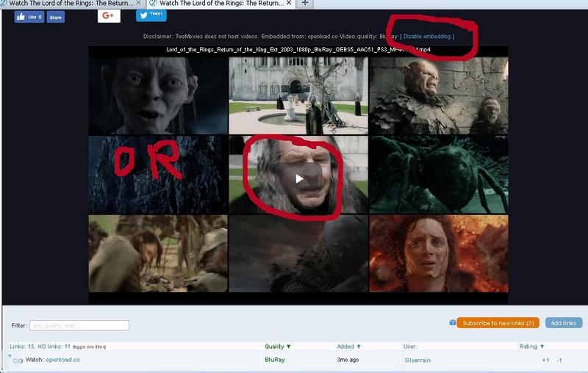
Task: Rate the openload.co link +1
Action: pos(545,361)
